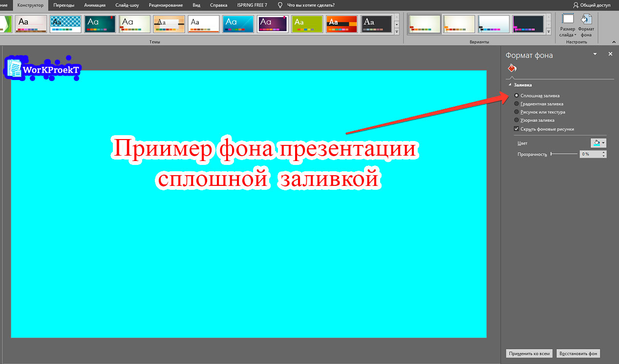Collapse the Заливка section
The image size is (619, 364).
coord(510,85)
